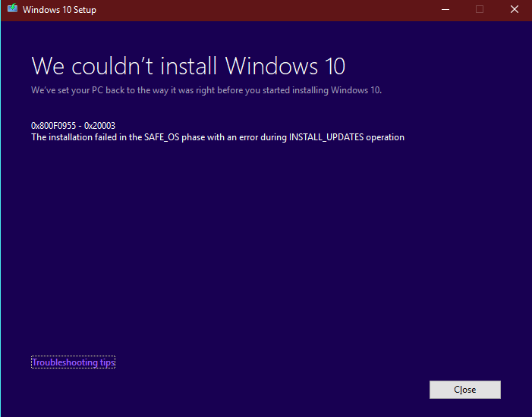Image resolution: width=532 pixels, height=417 pixels.
Task: Click the SAFE_OS phase failure message
Action: pyautogui.click(x=218, y=137)
